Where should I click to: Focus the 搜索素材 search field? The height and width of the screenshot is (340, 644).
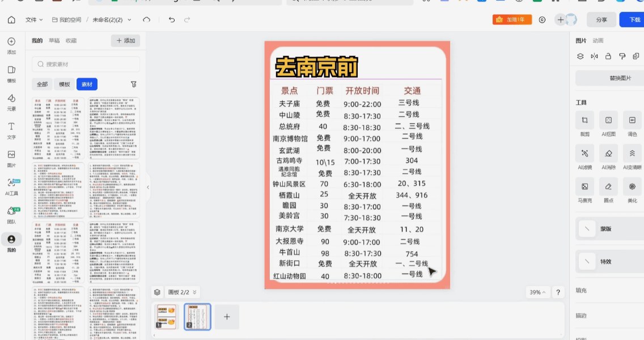click(x=86, y=64)
